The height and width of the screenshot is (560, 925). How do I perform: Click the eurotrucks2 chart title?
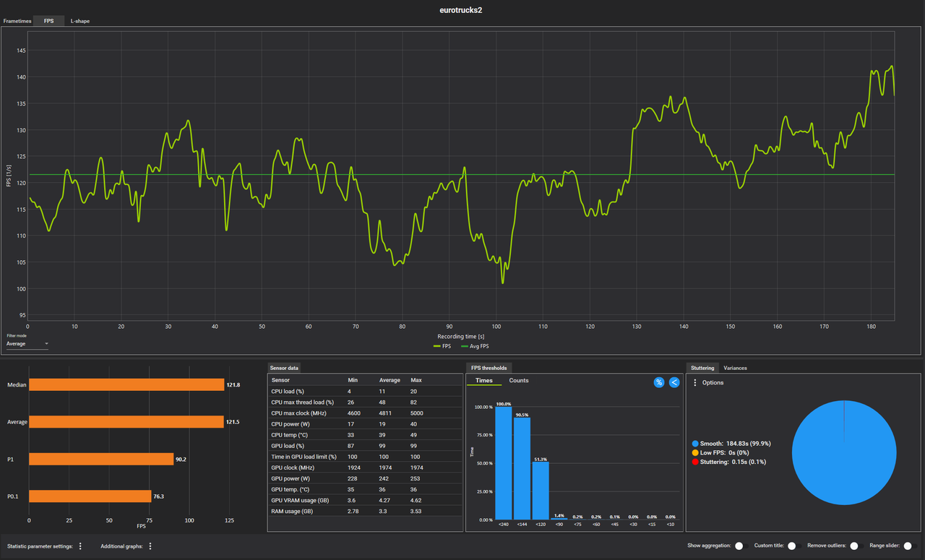tap(462, 10)
